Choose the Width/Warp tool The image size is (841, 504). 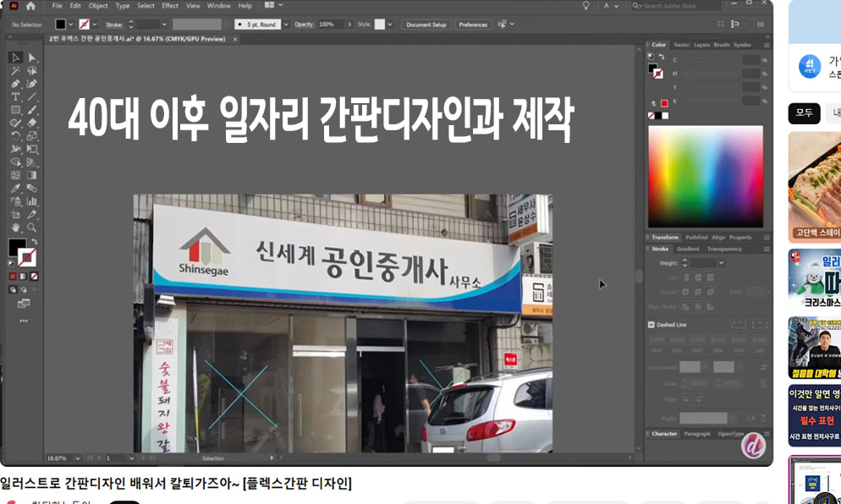tap(15, 149)
